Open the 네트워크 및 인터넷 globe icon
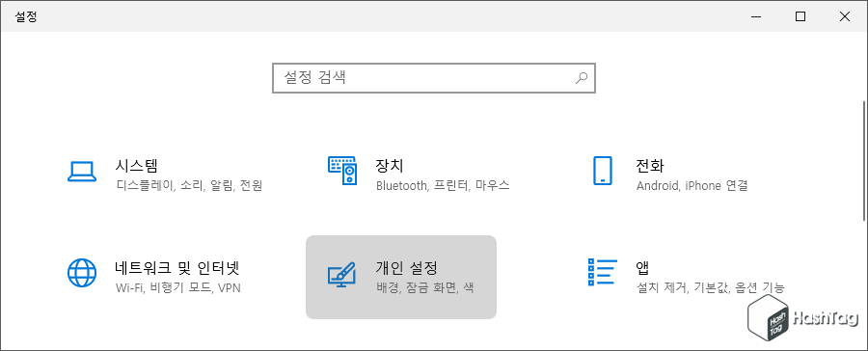This screenshot has width=868, height=351. pos(82,272)
